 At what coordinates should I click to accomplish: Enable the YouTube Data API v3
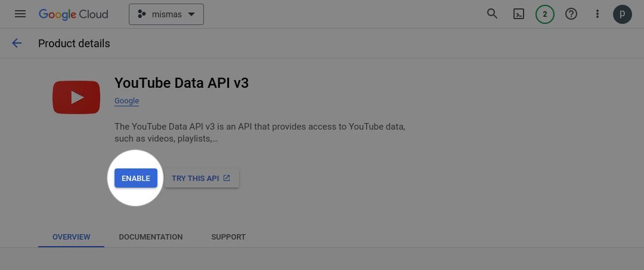click(x=136, y=178)
